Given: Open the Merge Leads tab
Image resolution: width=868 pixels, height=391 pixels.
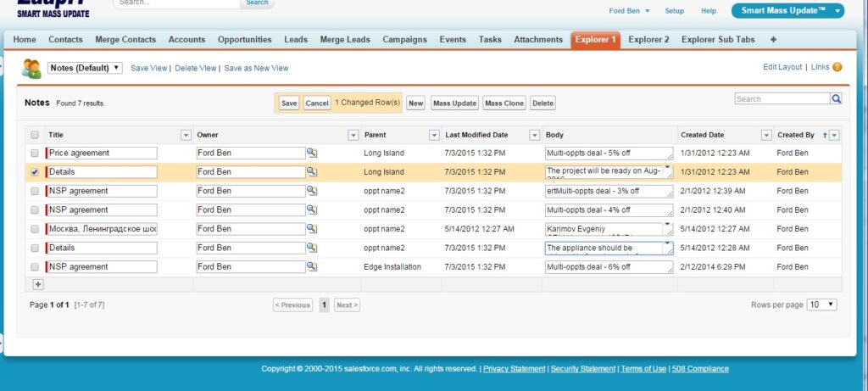Looking at the screenshot, I should coord(345,39).
